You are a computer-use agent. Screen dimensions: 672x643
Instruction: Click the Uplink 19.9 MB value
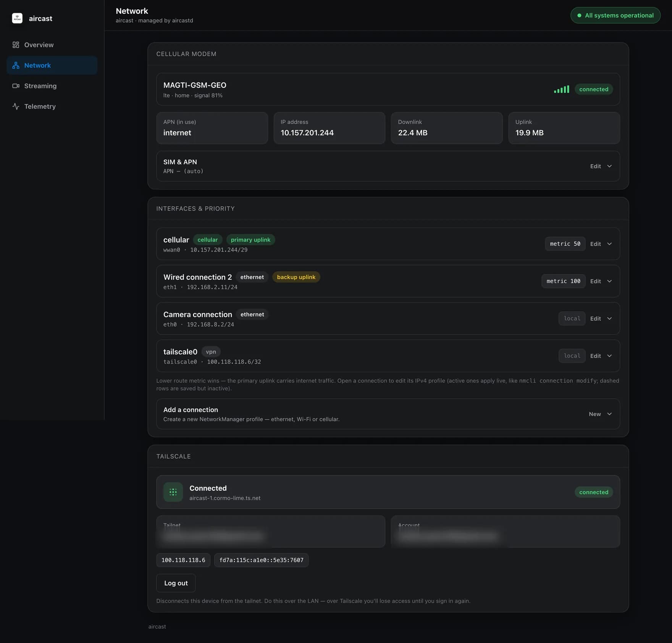coord(530,133)
